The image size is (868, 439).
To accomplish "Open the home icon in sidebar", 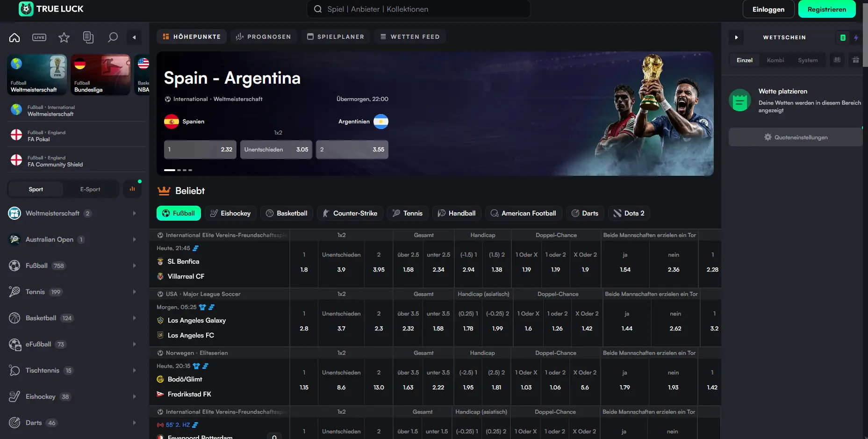I will click(x=14, y=37).
